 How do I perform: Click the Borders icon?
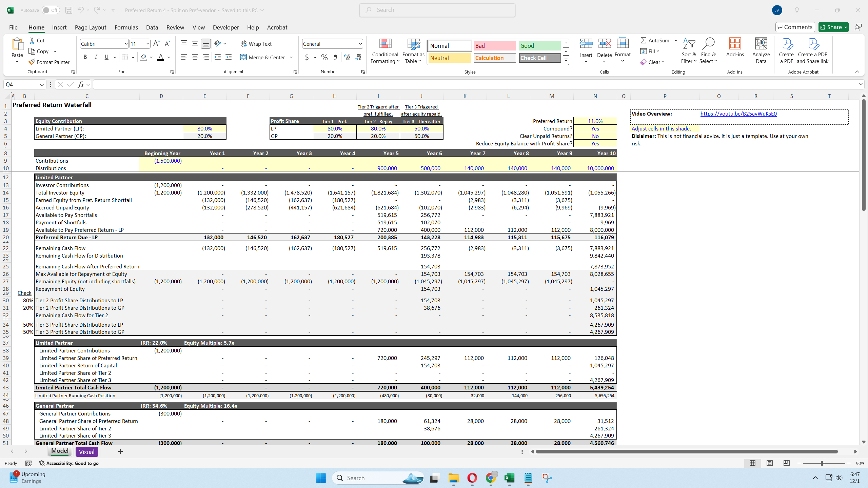coord(125,57)
